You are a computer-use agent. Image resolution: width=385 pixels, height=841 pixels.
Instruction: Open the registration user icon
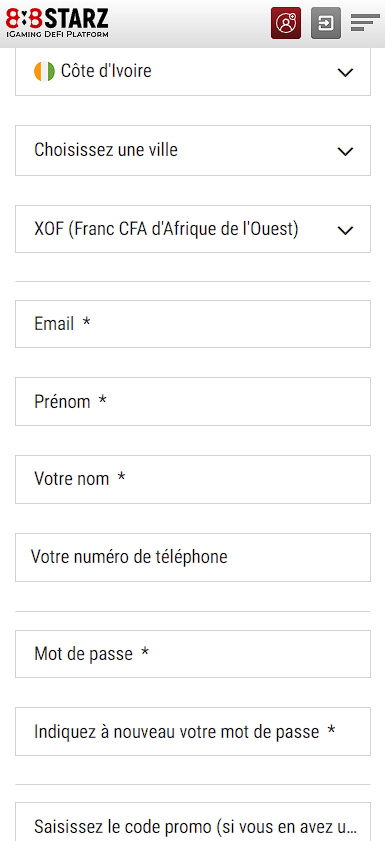(286, 23)
